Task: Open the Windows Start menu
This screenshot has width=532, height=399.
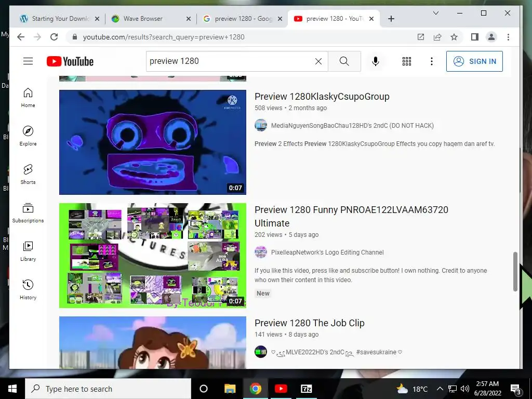Action: click(12, 389)
